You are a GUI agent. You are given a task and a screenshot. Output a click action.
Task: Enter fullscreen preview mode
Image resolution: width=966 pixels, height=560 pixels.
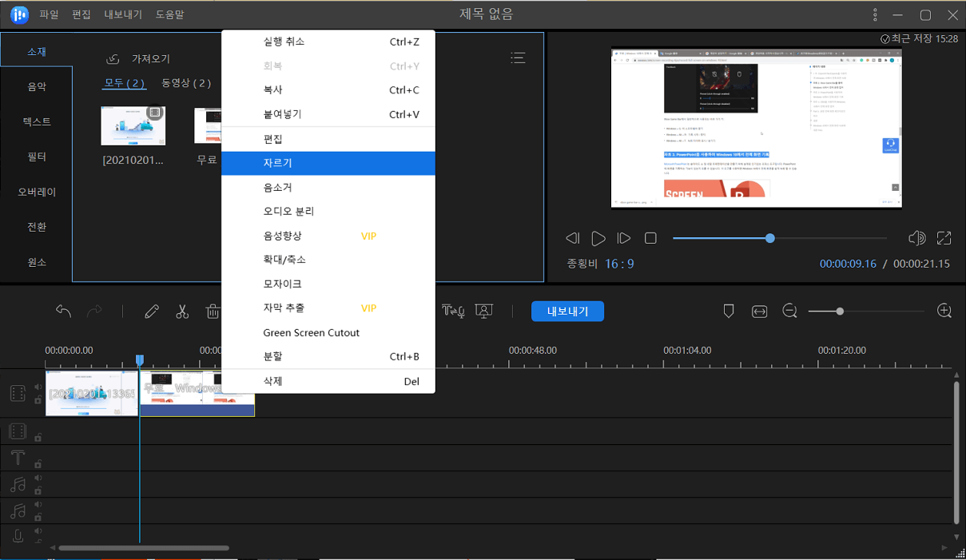(944, 238)
